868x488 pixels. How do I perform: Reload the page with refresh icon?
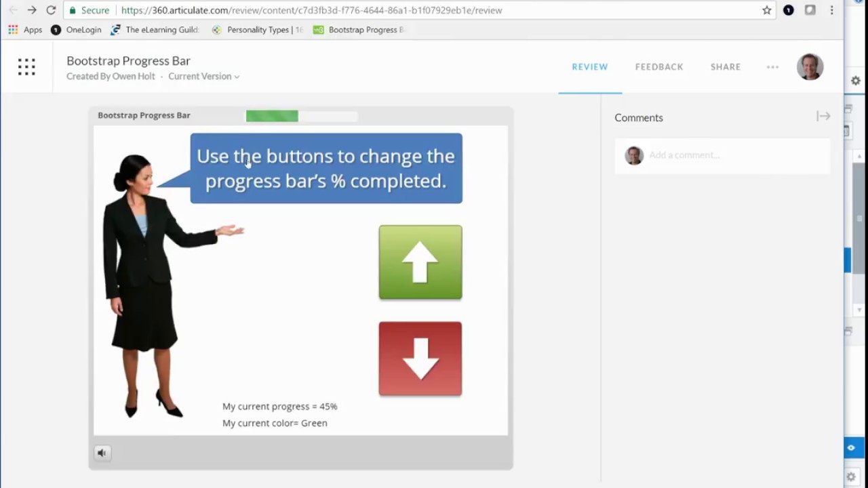coord(51,10)
